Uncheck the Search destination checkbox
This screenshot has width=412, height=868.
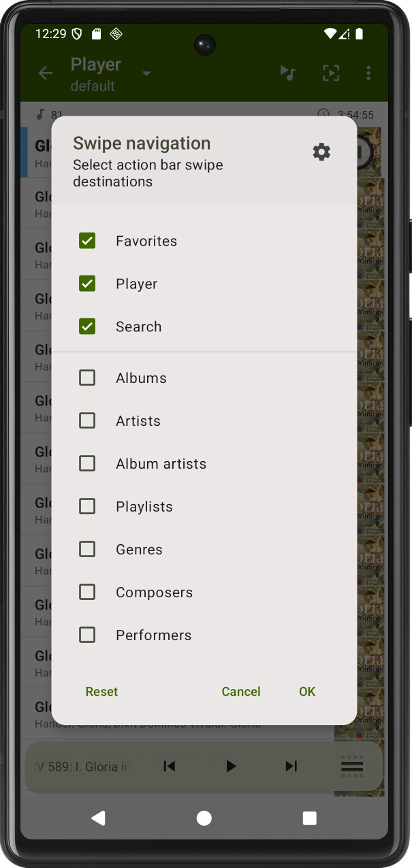87,327
